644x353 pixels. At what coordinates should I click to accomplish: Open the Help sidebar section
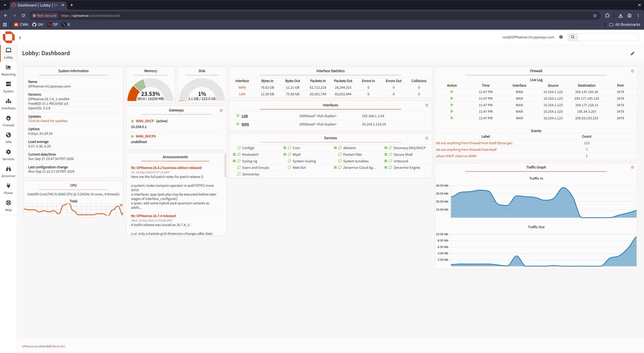pyautogui.click(x=8, y=205)
